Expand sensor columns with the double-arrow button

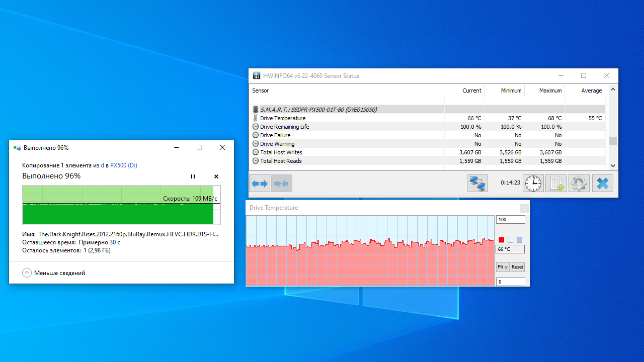pos(260,184)
